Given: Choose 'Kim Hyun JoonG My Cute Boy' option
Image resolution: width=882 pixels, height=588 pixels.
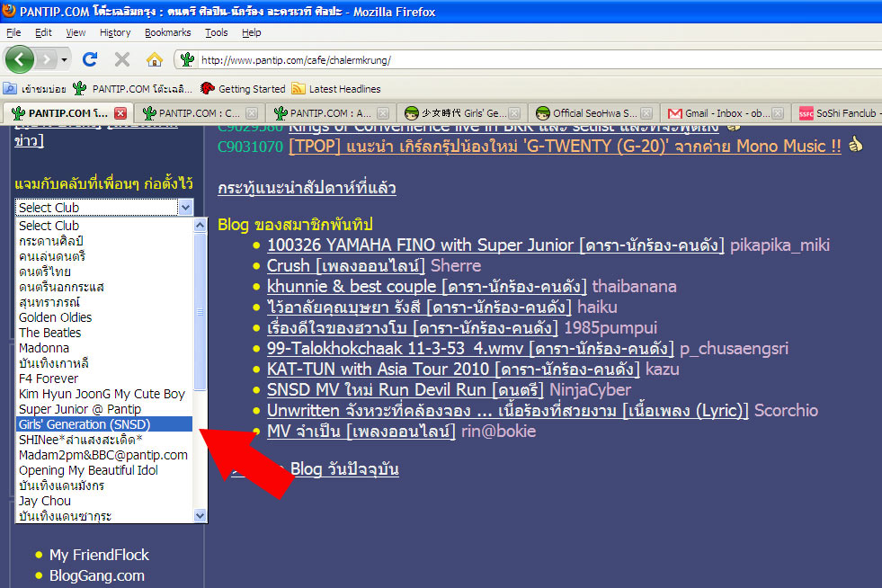Looking at the screenshot, I should (x=104, y=394).
